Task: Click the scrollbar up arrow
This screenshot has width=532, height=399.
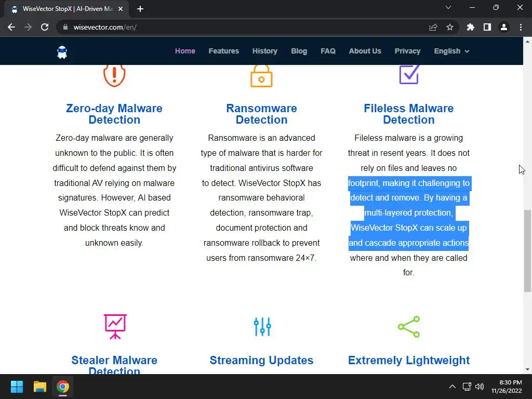Action: click(x=528, y=42)
